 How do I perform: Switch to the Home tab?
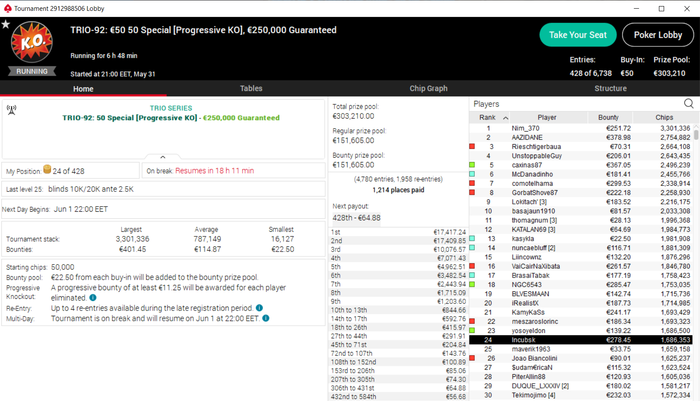83,88
